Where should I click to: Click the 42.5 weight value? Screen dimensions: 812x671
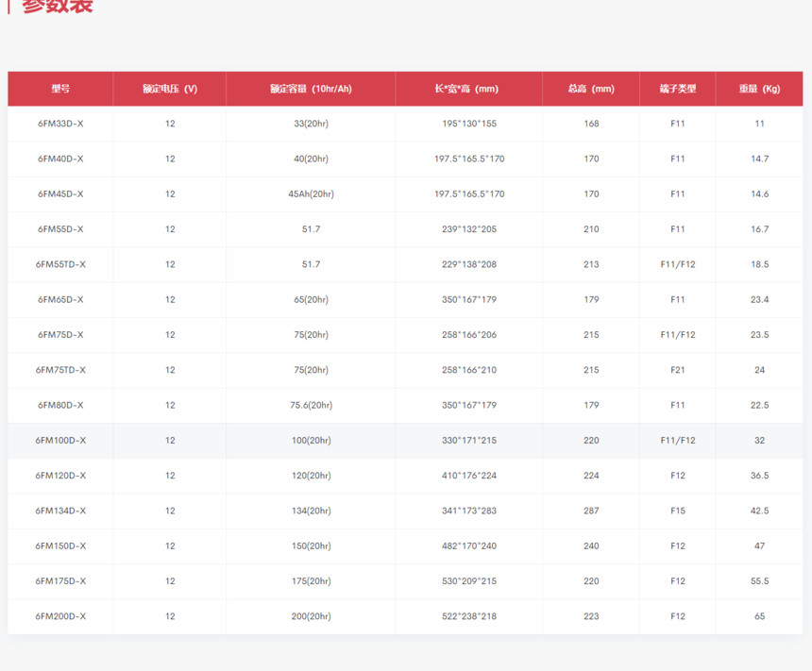[x=759, y=511]
